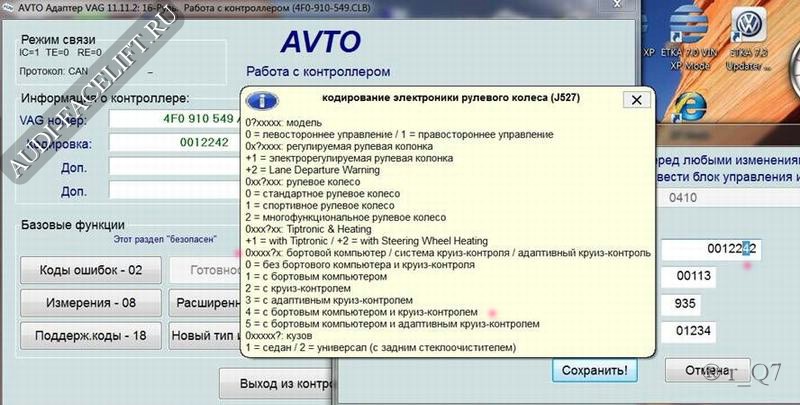Screen dimensions: 800x405
Task: Click text '1 = с бортовым компьютером'
Action: [316, 276]
